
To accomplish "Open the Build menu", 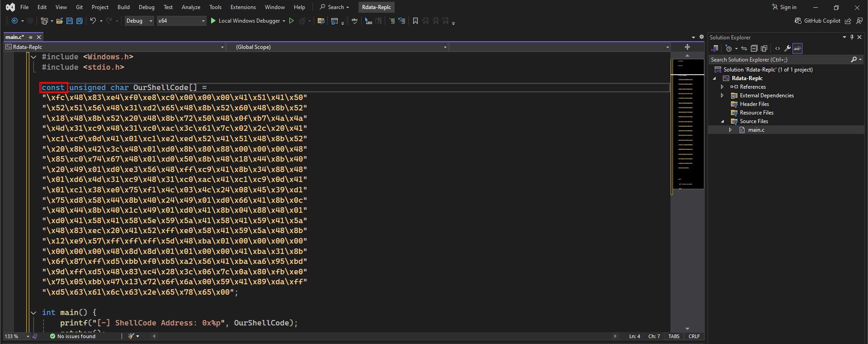I will coord(123,7).
